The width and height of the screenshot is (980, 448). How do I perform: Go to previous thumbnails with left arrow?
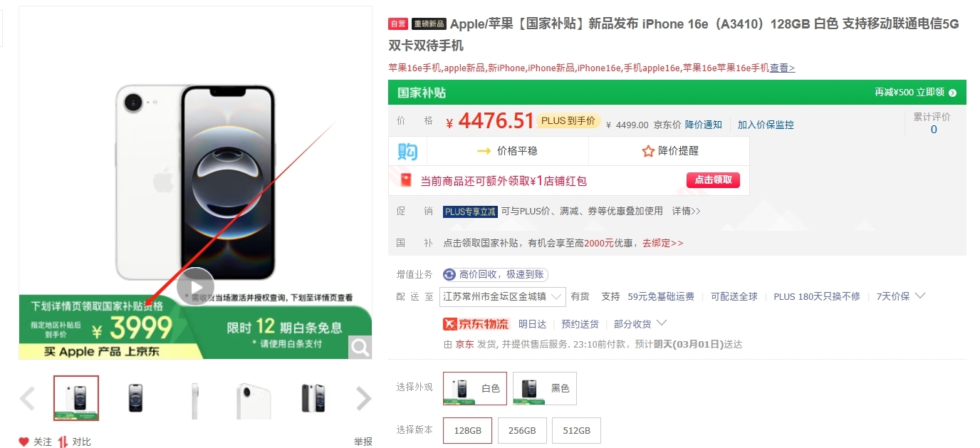point(27,399)
